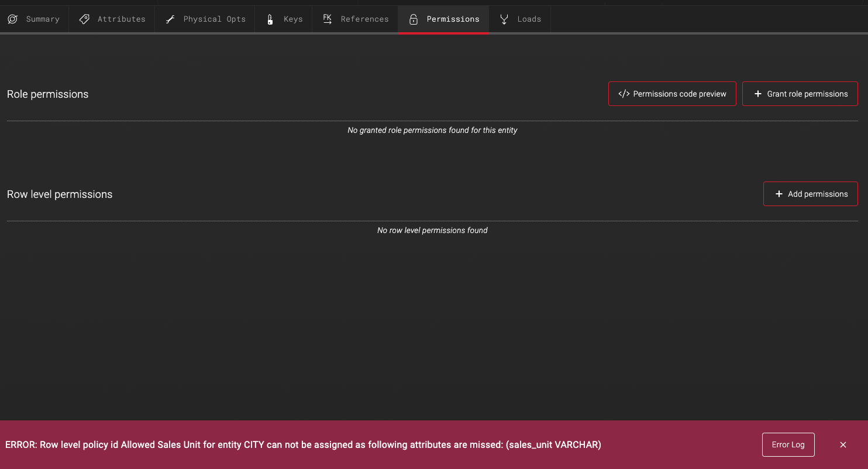Select the key icon on the Keys tab
This screenshot has height=469, width=868.
269,19
